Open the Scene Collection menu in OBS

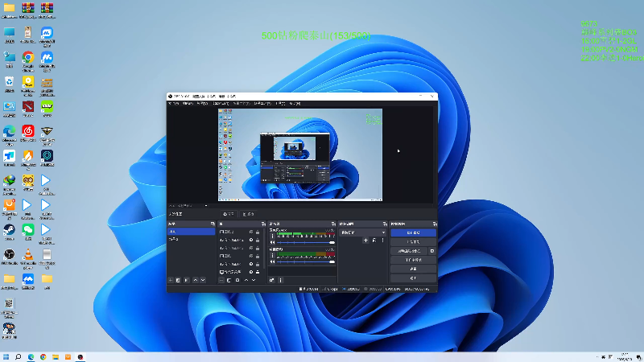click(x=262, y=104)
